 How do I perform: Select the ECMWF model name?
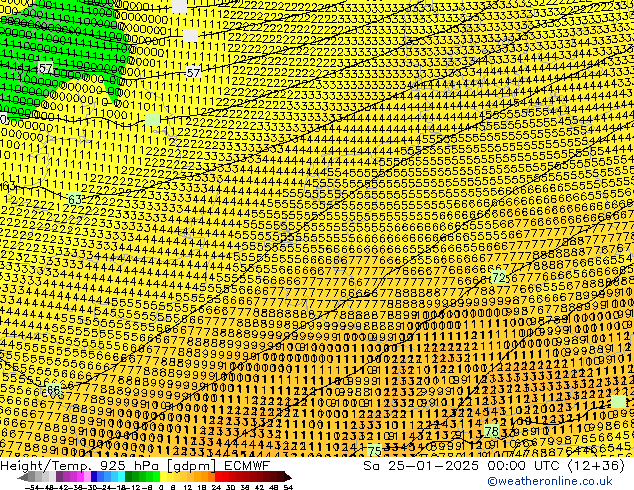point(246,466)
